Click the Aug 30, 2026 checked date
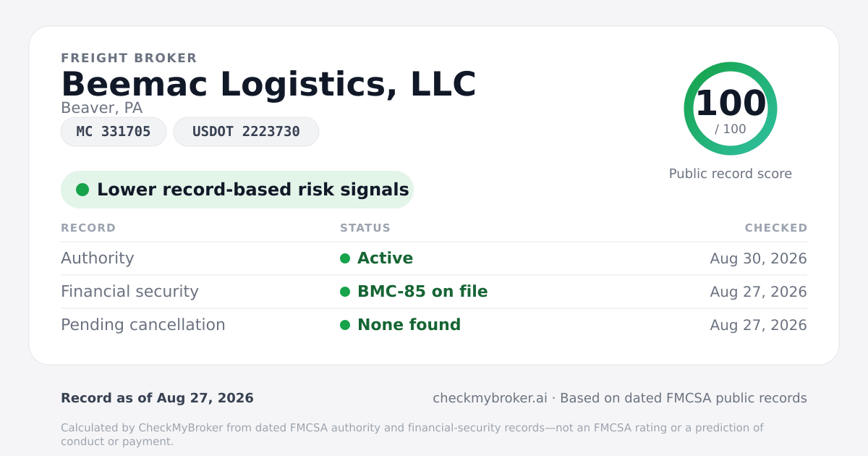The image size is (868, 456). (759, 258)
